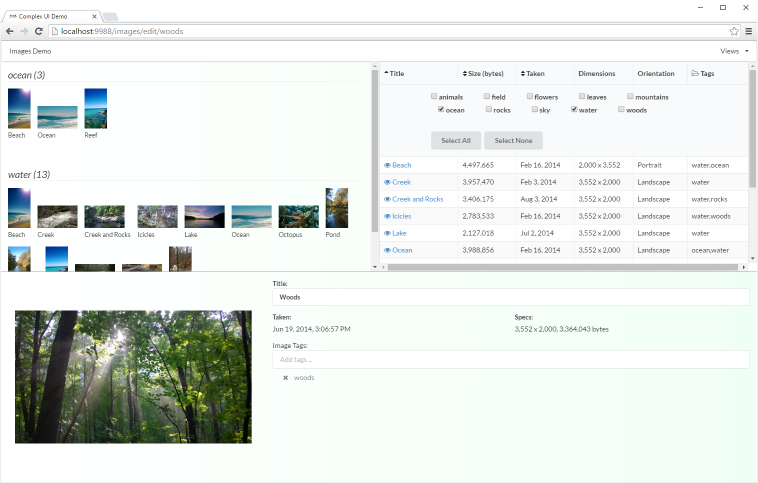Check the mountains tag checkbox
The height and width of the screenshot is (483, 758).
click(630, 96)
